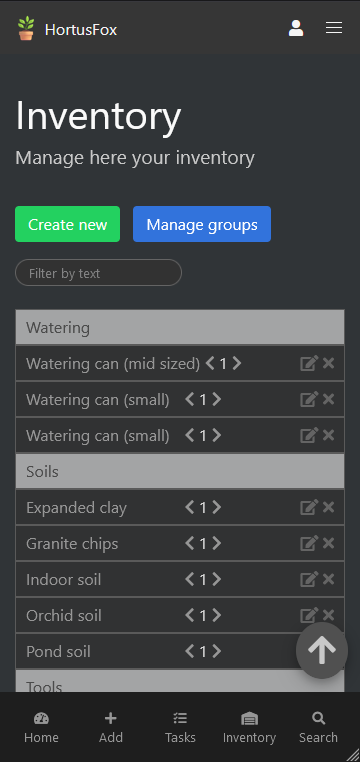The height and width of the screenshot is (762, 360).
Task: Go to Home in bottom navigation
Action: (x=41, y=727)
